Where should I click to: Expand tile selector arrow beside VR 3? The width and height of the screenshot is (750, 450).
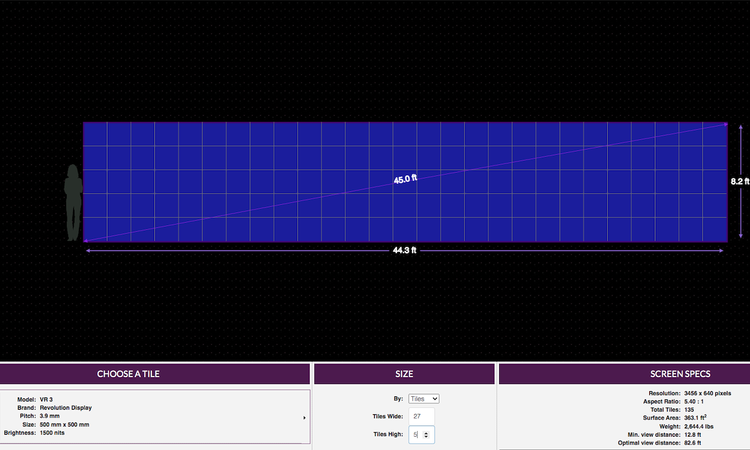coord(304,417)
